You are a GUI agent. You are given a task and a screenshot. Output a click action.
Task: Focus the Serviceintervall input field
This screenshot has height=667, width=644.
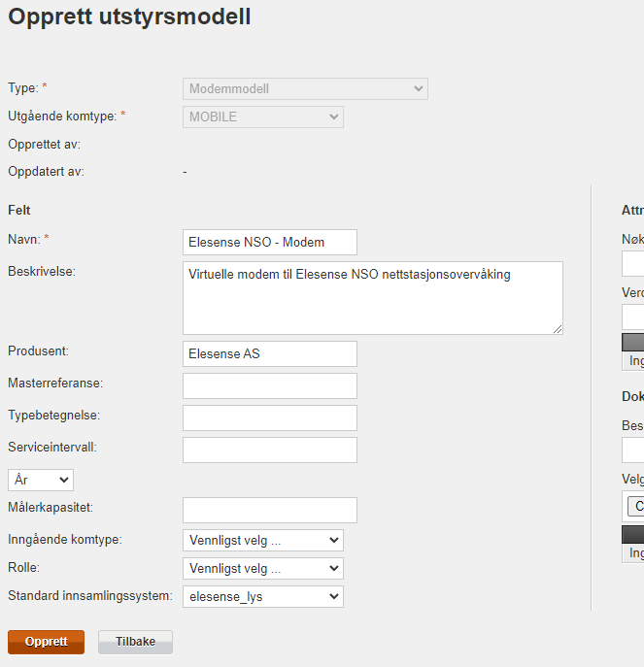(269, 450)
